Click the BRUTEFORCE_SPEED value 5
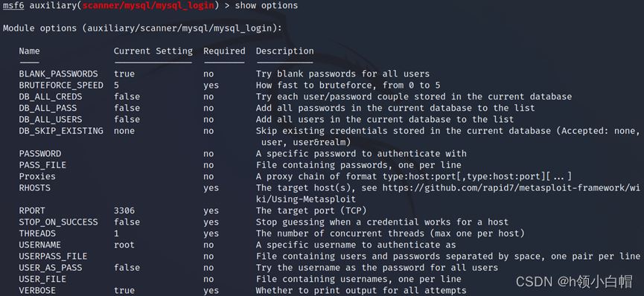 pos(117,86)
